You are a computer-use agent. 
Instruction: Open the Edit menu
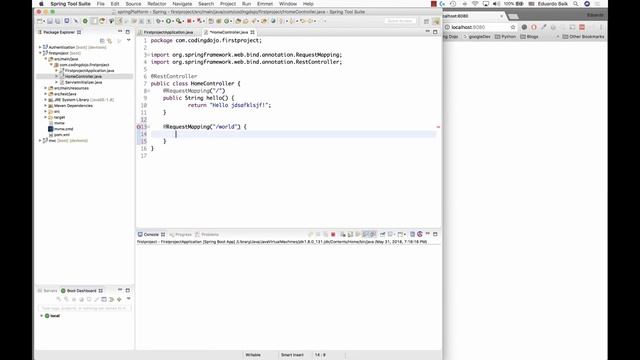115,4
